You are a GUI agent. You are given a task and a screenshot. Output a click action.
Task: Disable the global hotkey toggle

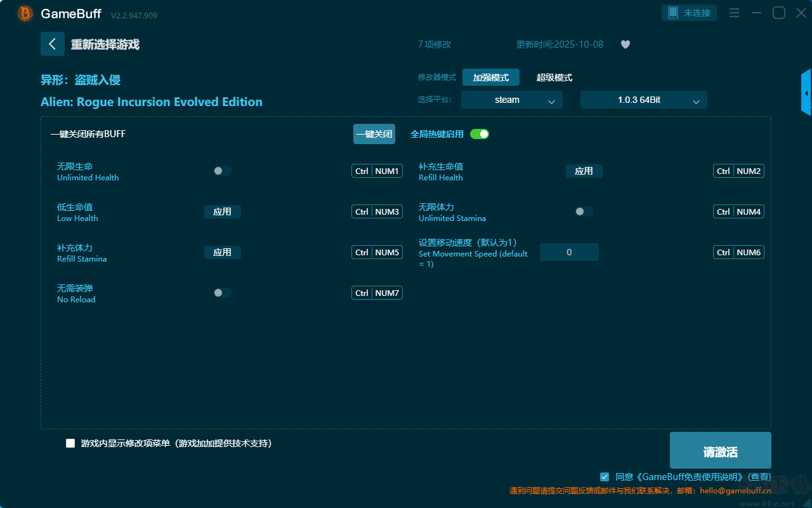480,134
